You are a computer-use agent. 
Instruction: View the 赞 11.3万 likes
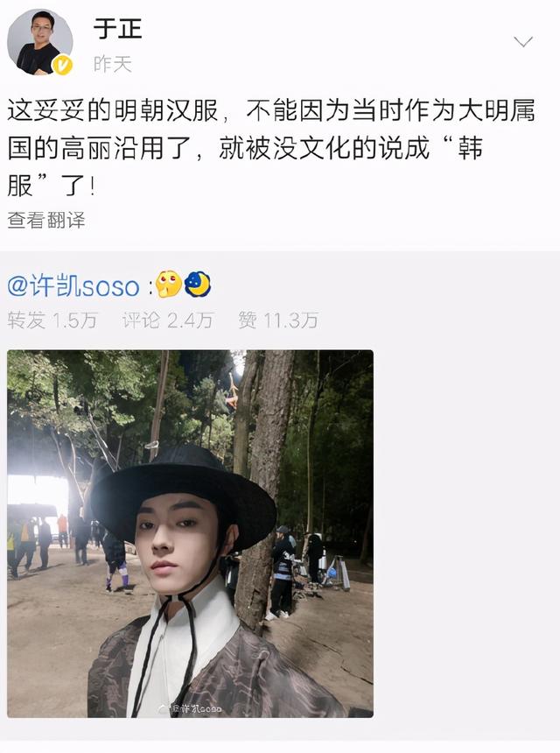click(278, 320)
